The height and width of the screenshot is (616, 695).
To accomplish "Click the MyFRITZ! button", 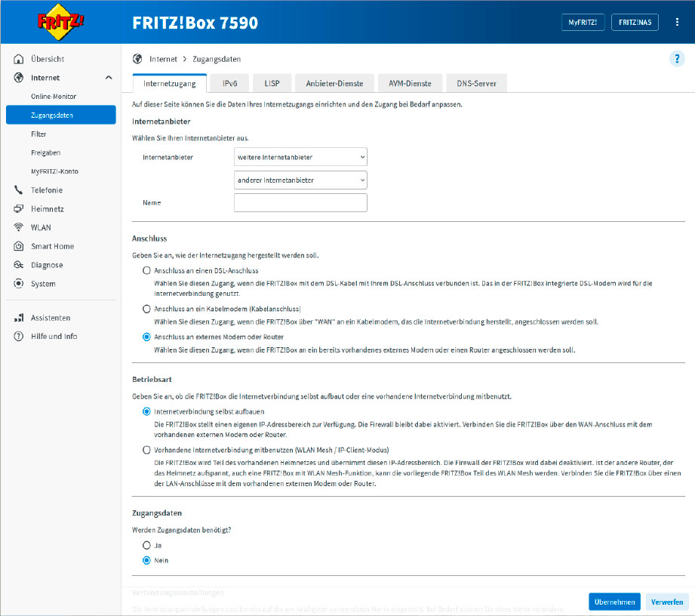I will click(583, 22).
